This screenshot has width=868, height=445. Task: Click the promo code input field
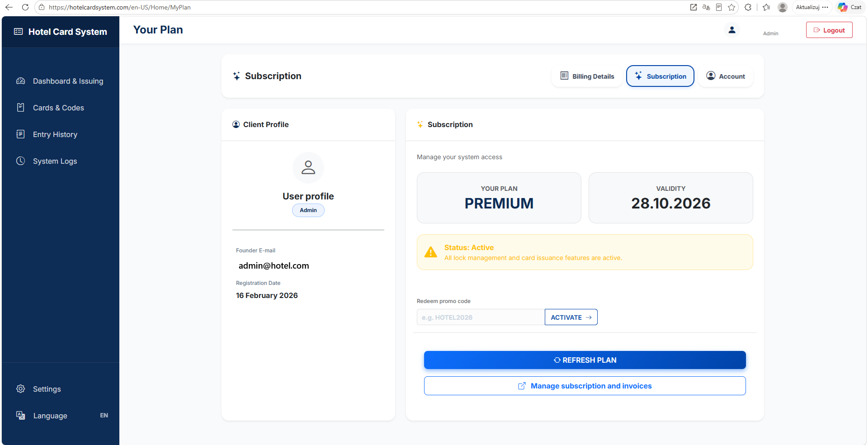click(481, 317)
